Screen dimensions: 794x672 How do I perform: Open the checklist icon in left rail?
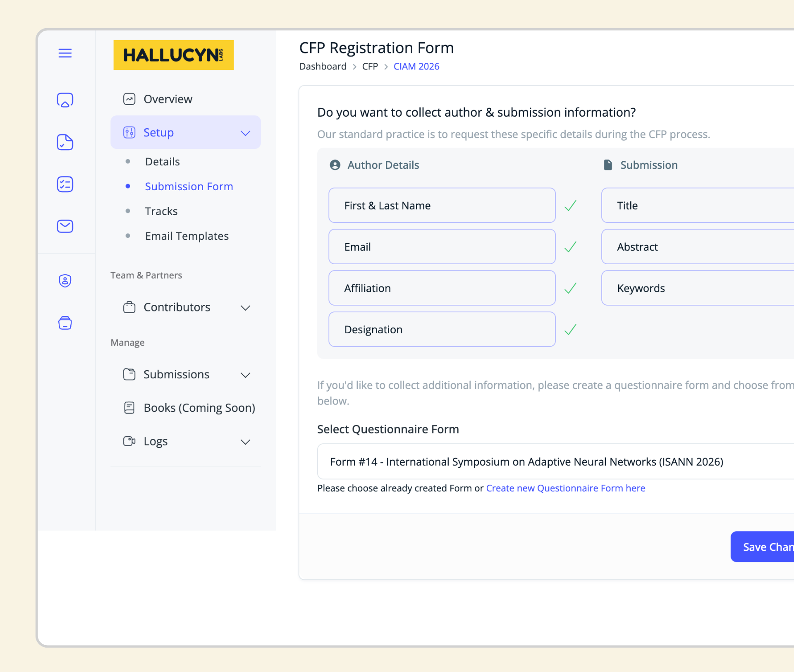(x=65, y=184)
